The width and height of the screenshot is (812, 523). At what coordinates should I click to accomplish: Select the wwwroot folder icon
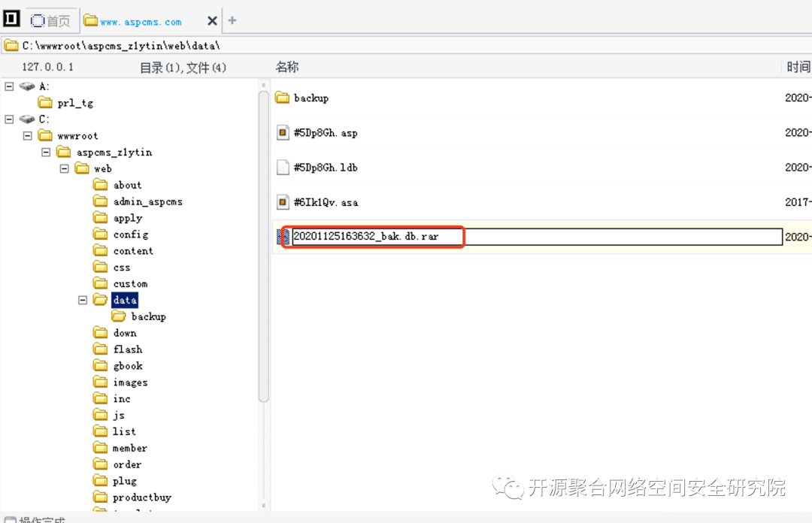click(46, 136)
